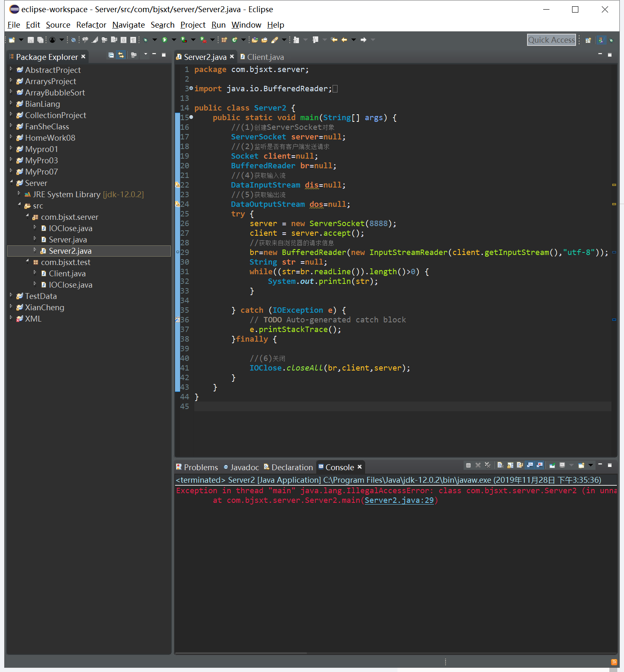This screenshot has height=672, width=624.
Task: Expand the TestData project node
Action: coord(11,295)
